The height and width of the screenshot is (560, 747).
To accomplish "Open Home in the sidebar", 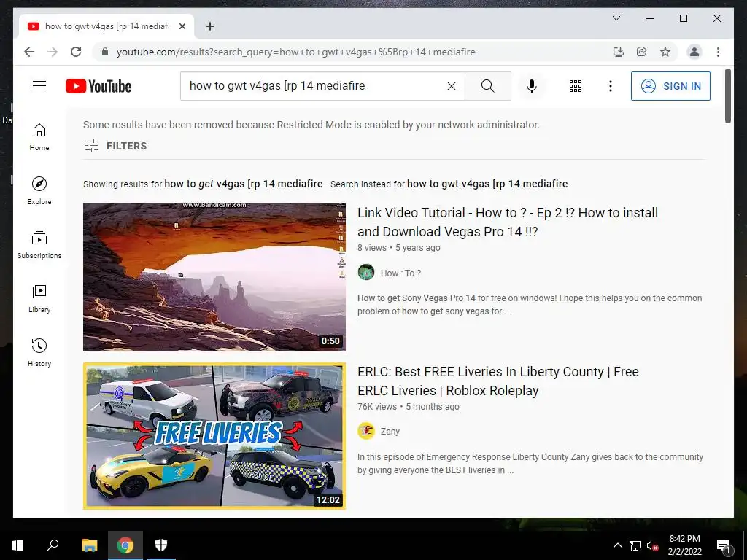I will pos(39,137).
